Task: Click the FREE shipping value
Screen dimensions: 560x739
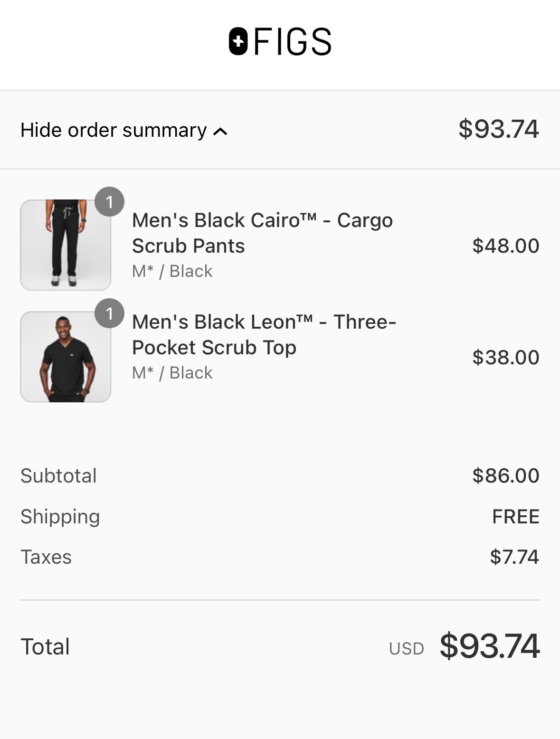Action: coord(515,516)
